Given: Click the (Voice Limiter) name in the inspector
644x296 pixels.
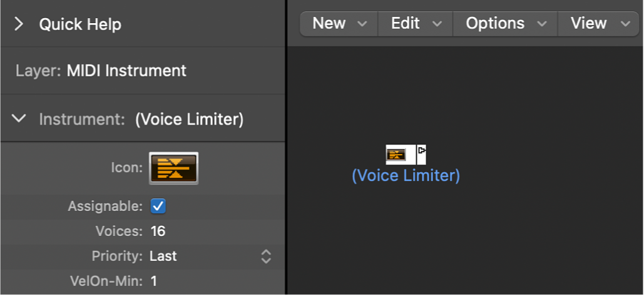Looking at the screenshot, I should coord(189,119).
